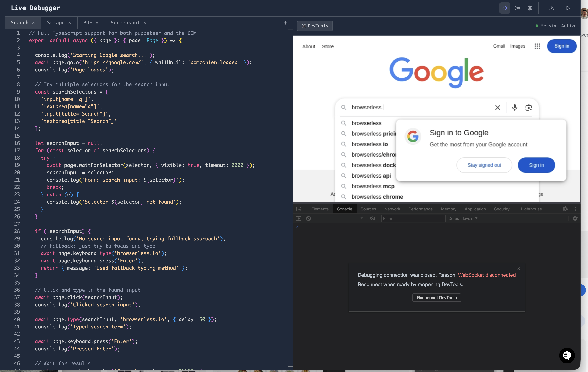Click the top-right blue Sign in button

tap(562, 46)
